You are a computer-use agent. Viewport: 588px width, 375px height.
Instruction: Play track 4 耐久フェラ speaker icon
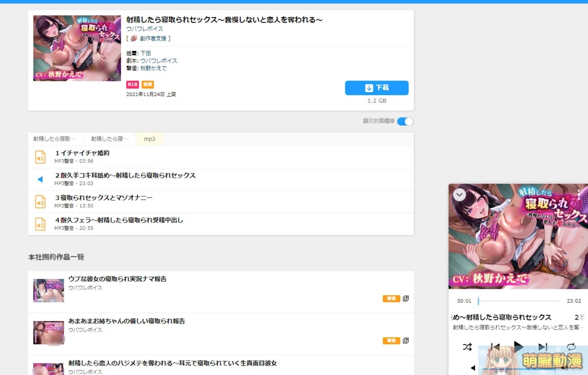coord(40,224)
